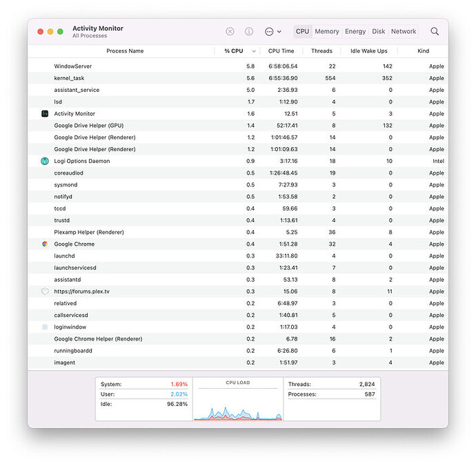Click the Activity Monitor process icon
This screenshot has height=464, width=476.
(45, 114)
